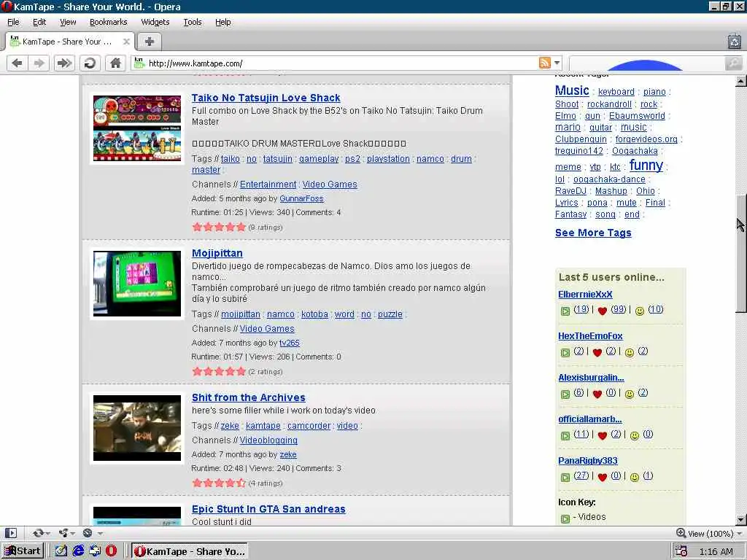Image resolution: width=747 pixels, height=560 pixels.
Task: Open the Edit menu
Action: [x=39, y=22]
